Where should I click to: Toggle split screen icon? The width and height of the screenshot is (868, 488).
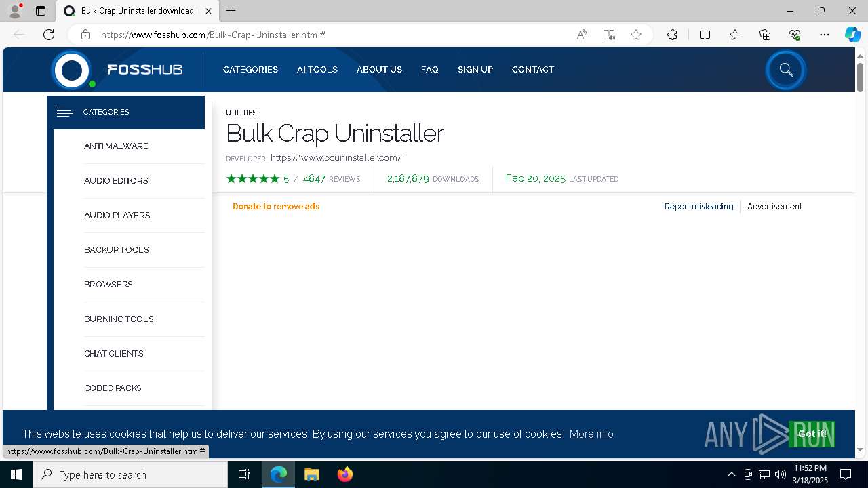(x=705, y=35)
